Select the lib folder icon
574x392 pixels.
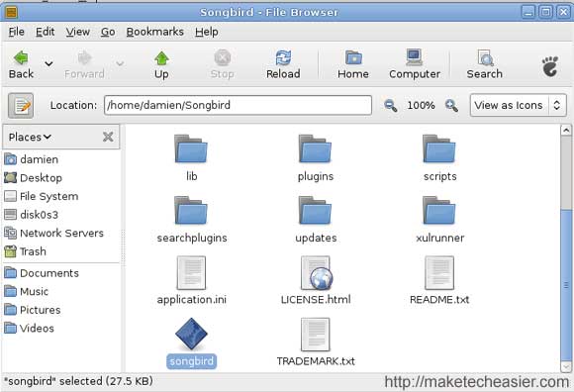click(191, 148)
